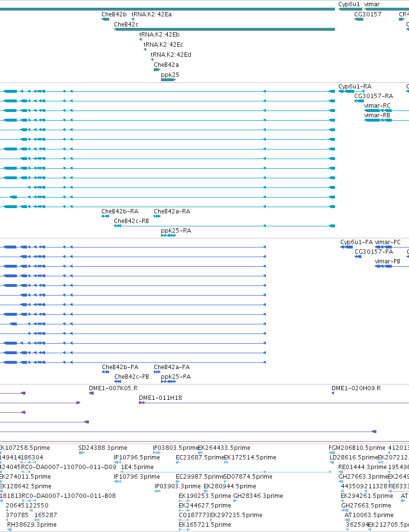Select the Cyp6u1-RA transcript label
The width and height of the screenshot is (409, 532).
[x=355, y=87]
